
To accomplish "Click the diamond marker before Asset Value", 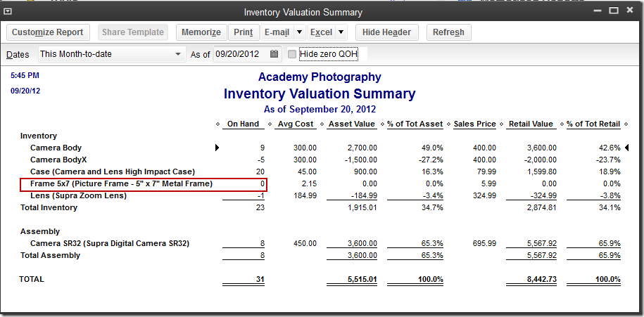I will point(322,124).
